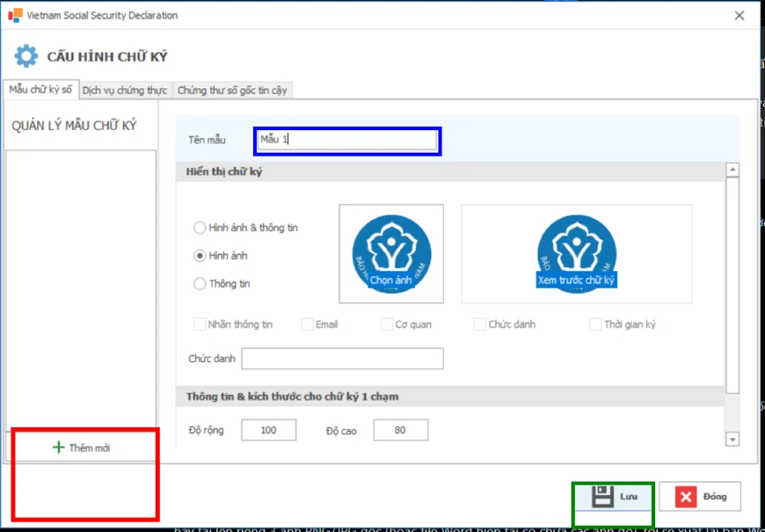The width and height of the screenshot is (765, 532).
Task: Click the Độ rộng width field
Action: (x=269, y=430)
